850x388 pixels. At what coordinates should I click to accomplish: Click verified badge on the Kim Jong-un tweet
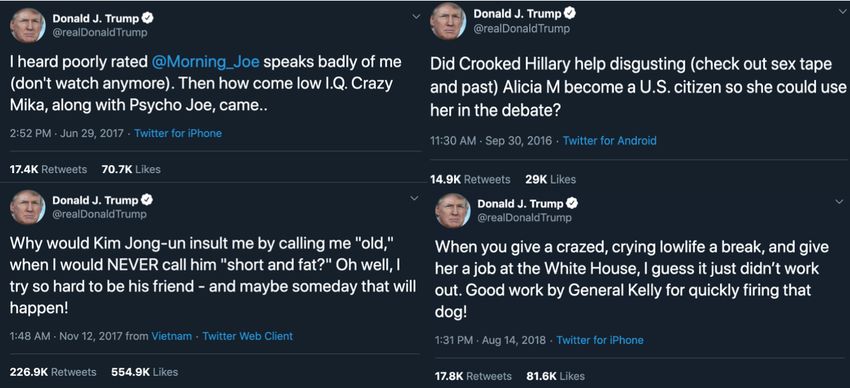click(147, 200)
